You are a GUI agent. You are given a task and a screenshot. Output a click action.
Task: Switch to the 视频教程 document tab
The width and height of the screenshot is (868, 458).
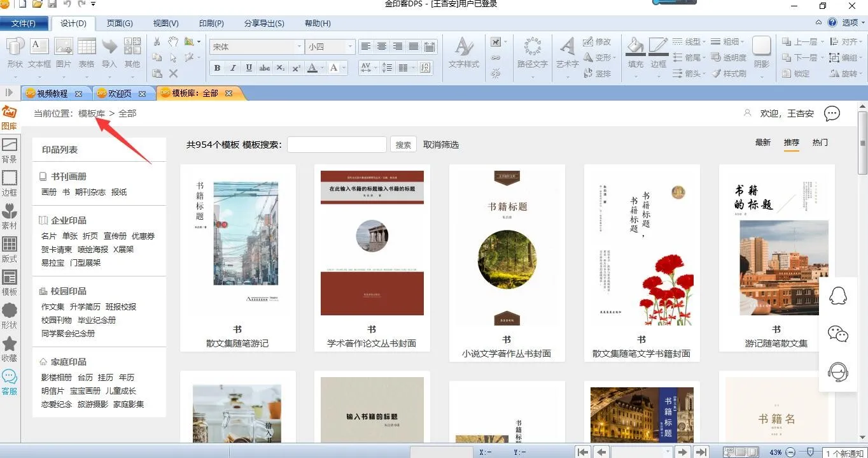pyautogui.click(x=52, y=94)
